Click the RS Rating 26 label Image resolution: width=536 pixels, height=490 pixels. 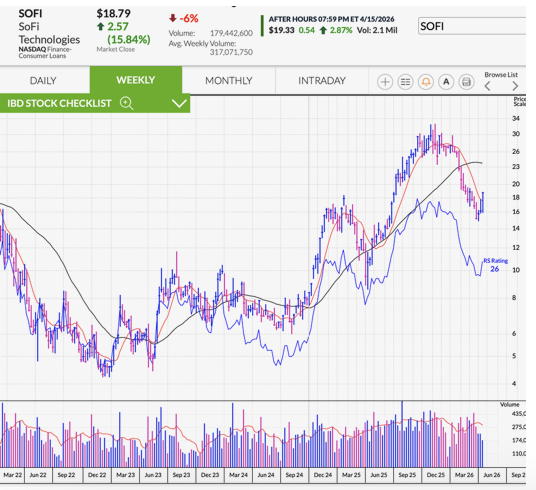pos(495,265)
